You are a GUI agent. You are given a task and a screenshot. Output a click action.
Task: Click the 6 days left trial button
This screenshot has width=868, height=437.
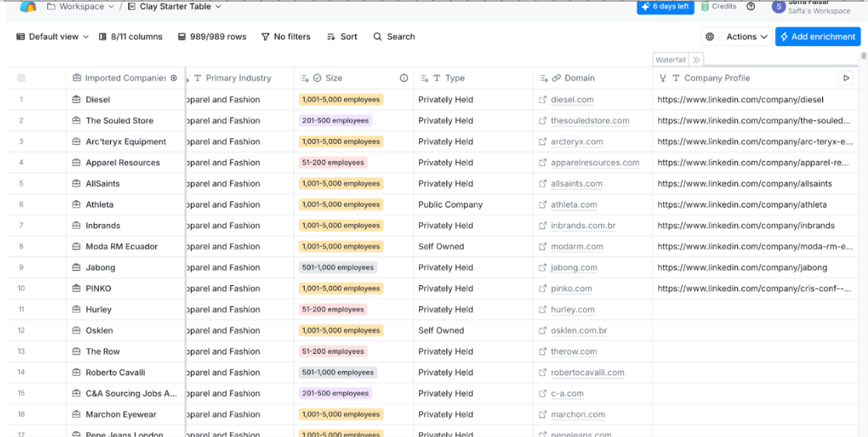[665, 6]
